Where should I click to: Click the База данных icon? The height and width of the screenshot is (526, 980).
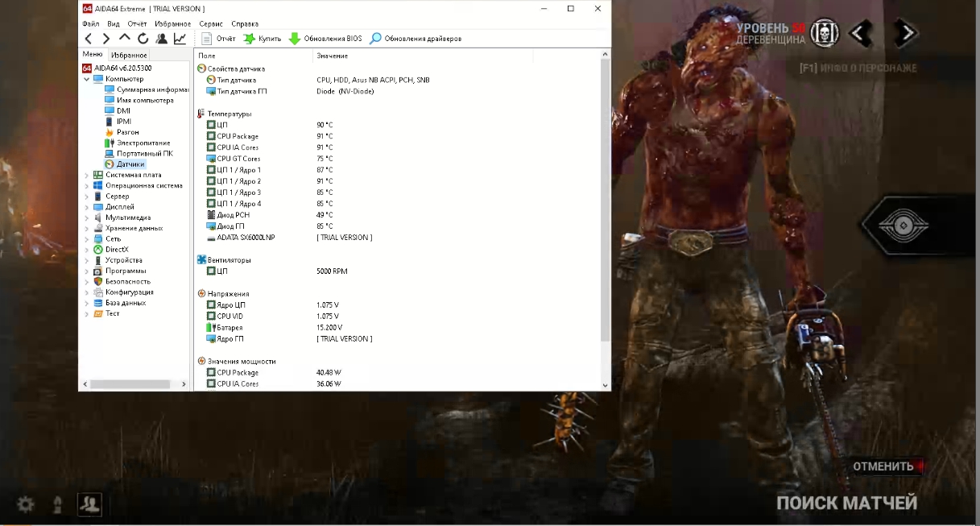point(98,303)
